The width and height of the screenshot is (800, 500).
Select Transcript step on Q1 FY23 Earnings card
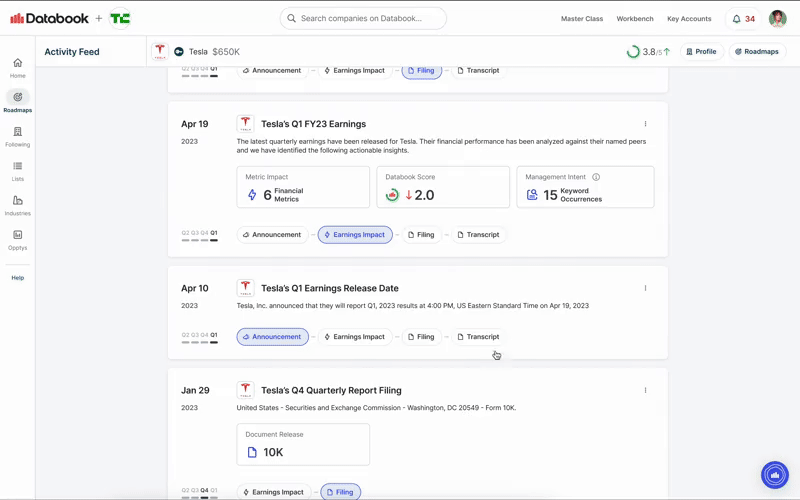pos(479,235)
